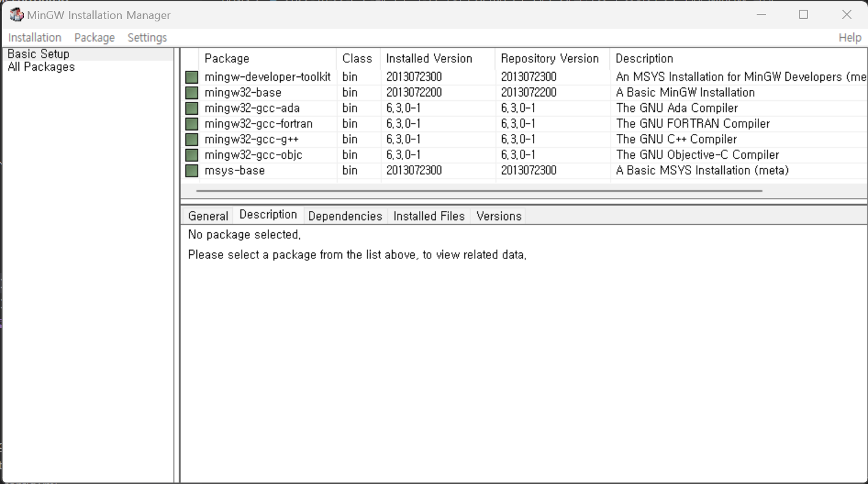
Task: Click mingw32-gcc-fortran package status icon
Action: (x=191, y=123)
